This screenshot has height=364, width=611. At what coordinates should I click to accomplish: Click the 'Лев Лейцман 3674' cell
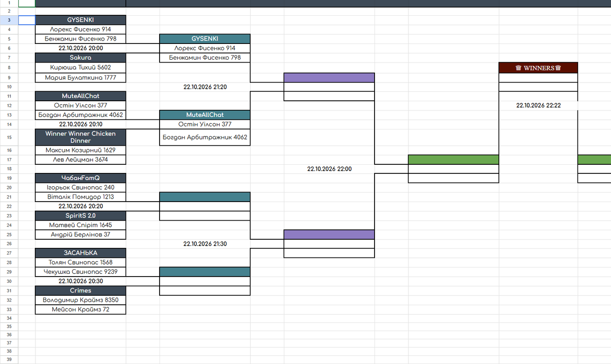tap(81, 160)
